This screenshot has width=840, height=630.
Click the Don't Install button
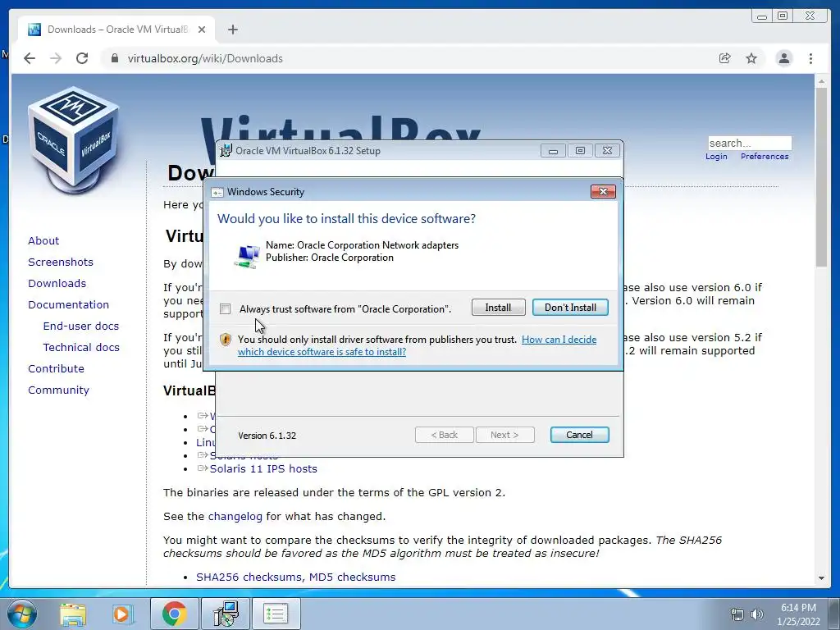(x=570, y=308)
